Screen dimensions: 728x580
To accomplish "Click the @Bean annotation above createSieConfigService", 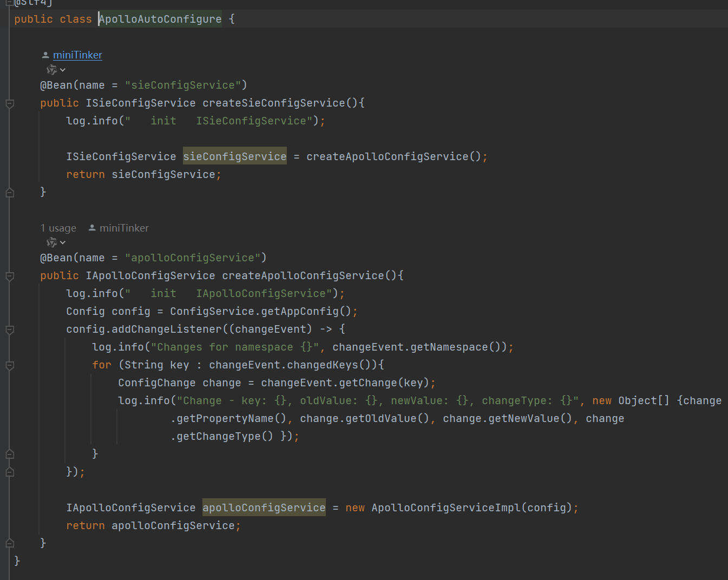I will point(56,85).
